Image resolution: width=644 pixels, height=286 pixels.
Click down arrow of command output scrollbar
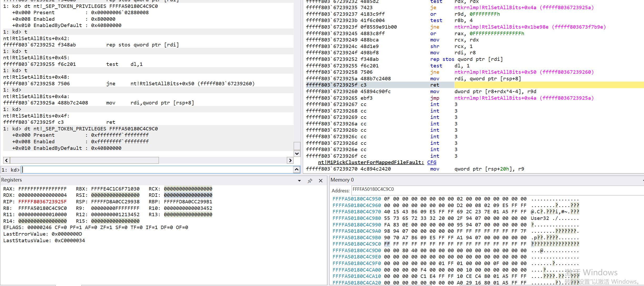(x=297, y=153)
